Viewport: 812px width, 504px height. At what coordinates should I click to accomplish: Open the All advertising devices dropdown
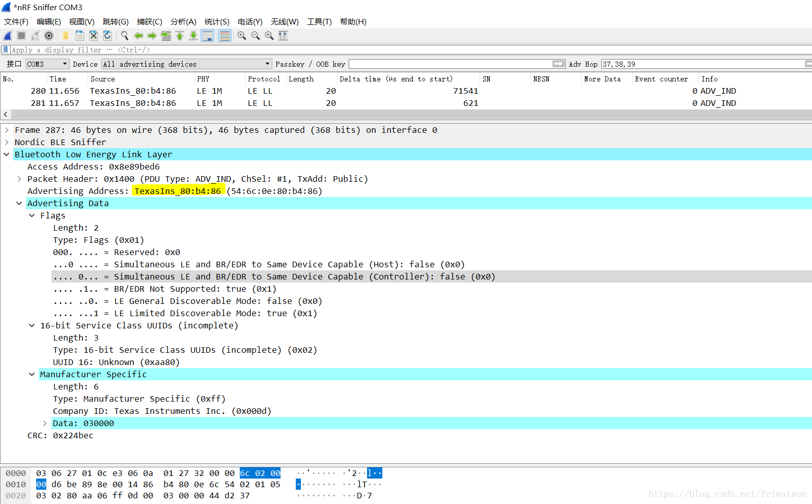tap(187, 64)
